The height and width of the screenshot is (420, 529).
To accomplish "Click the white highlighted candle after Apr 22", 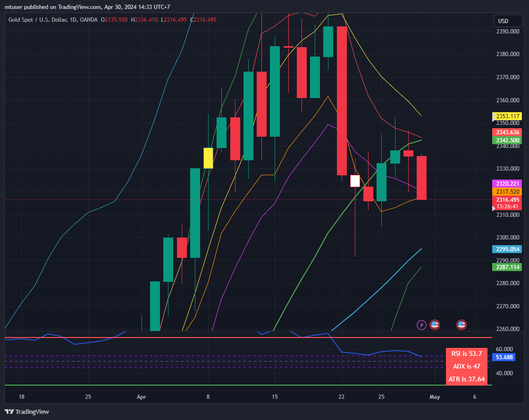I will pos(355,181).
